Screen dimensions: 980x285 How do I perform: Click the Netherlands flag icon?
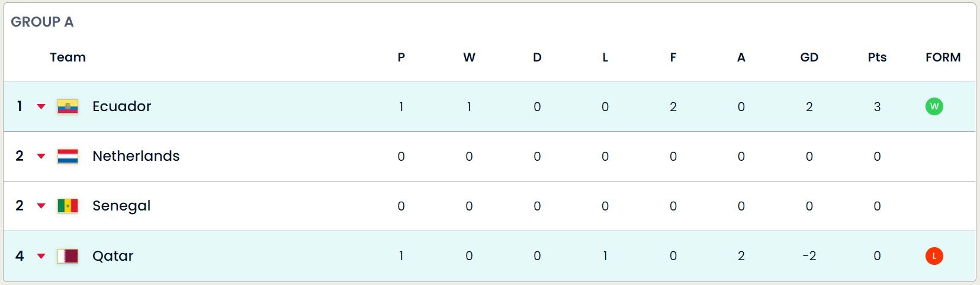68,157
